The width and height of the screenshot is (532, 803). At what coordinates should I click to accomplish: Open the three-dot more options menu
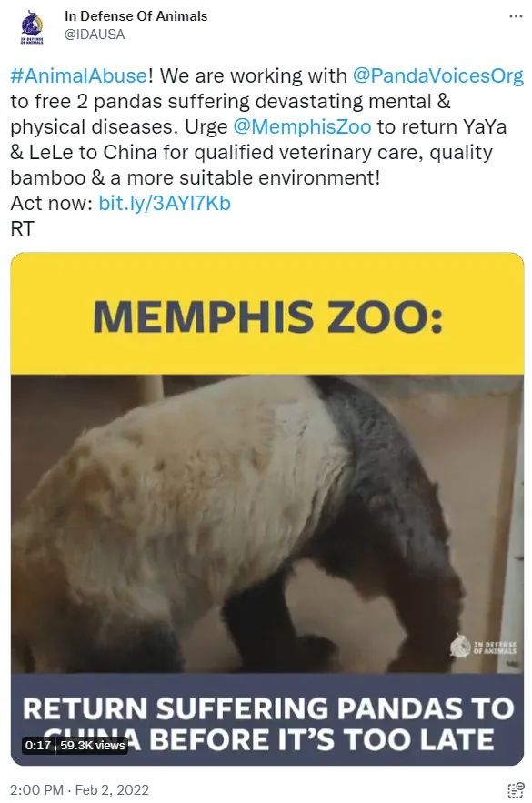[x=516, y=16]
